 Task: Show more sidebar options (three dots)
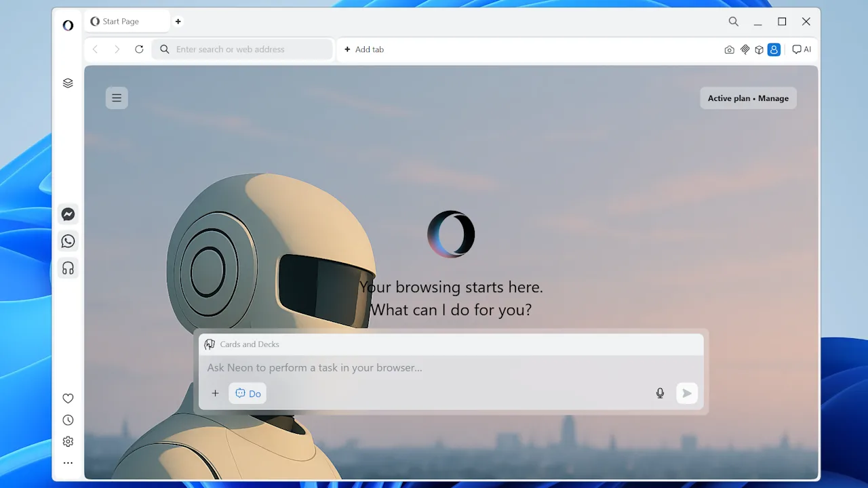point(68,464)
